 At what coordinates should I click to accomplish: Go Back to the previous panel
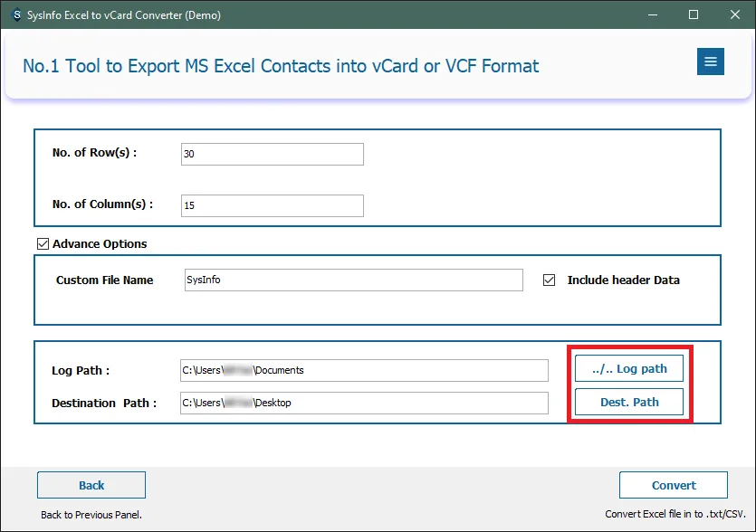pos(91,485)
